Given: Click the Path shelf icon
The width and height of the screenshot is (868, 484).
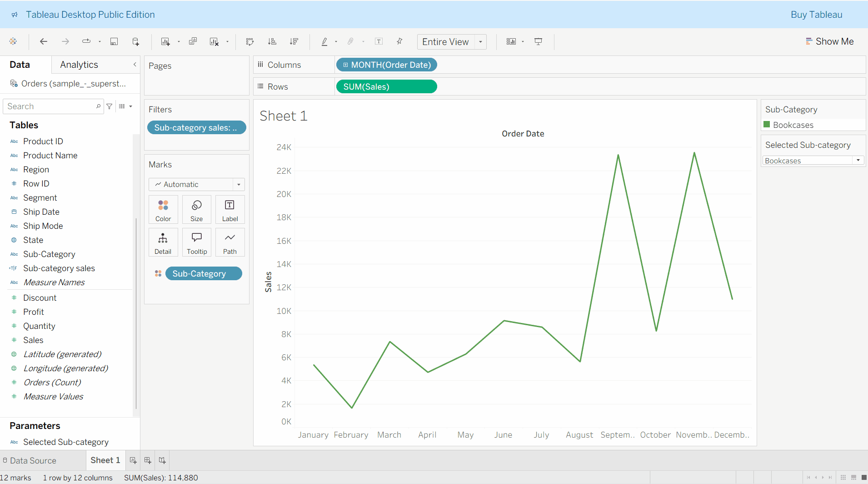Looking at the screenshot, I should (229, 242).
